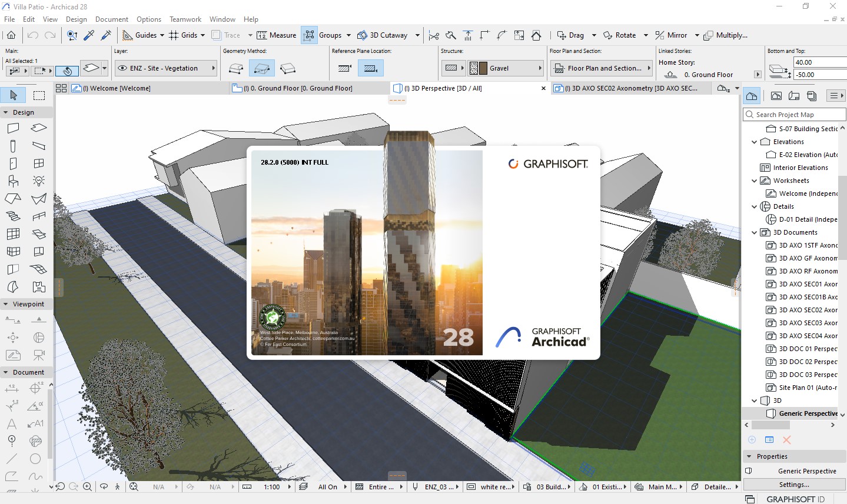Choose the Dimension tool in Document panel
The width and height of the screenshot is (847, 504).
tap(13, 388)
